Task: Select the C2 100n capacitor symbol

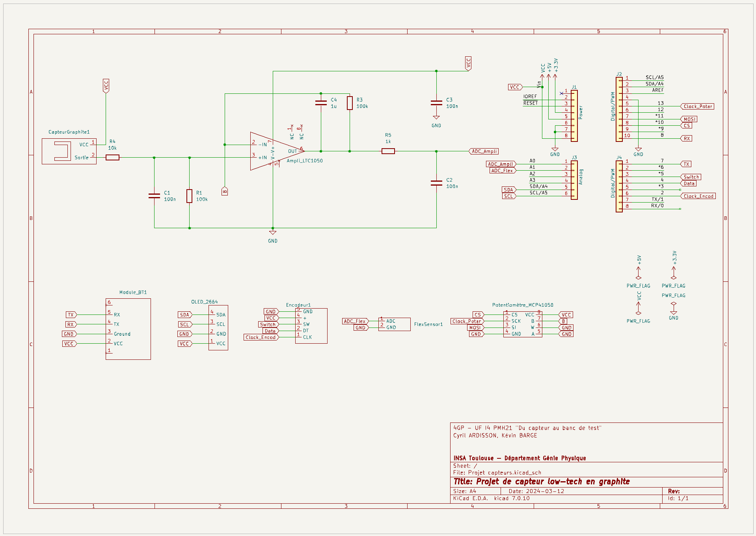Action: [x=436, y=183]
